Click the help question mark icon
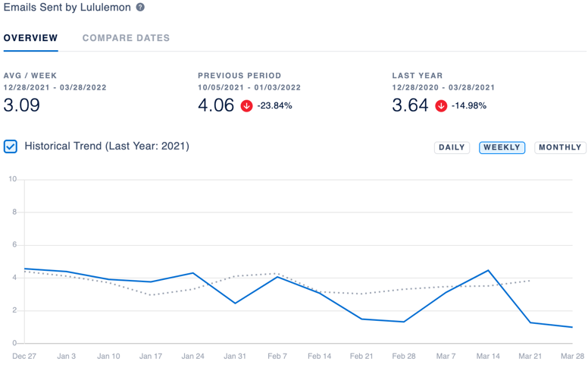Image resolution: width=588 pixels, height=368 pixels. (140, 7)
